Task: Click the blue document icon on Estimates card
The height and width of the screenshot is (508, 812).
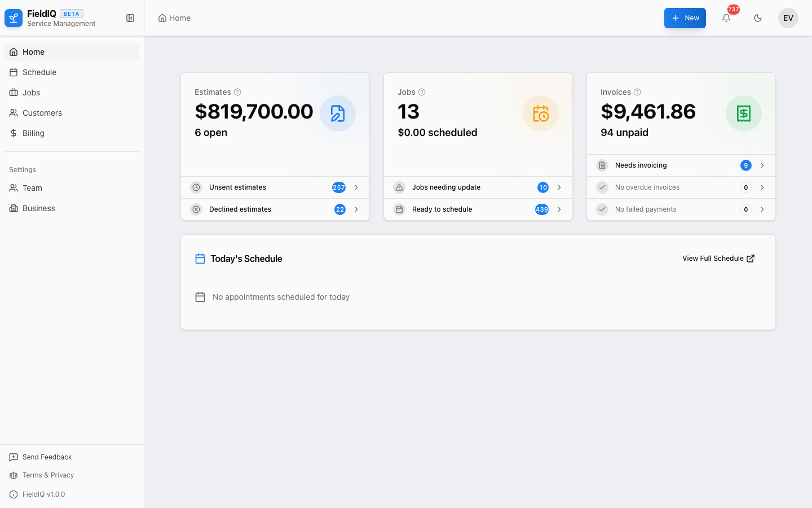Action: click(338, 113)
